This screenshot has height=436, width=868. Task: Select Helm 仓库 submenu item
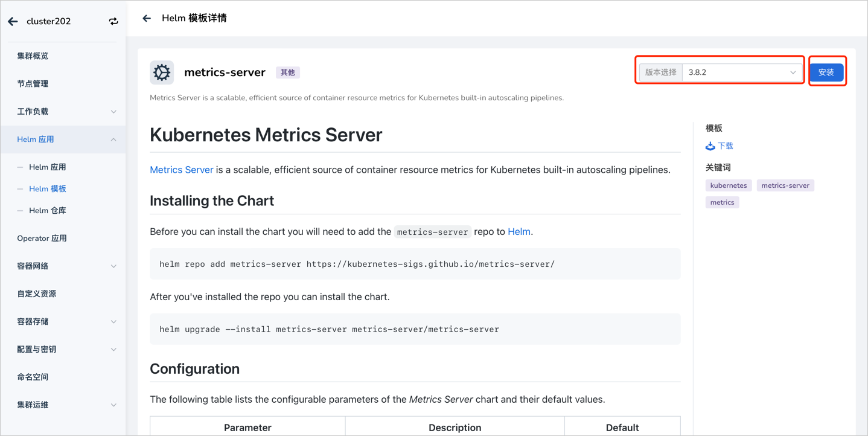tap(48, 211)
